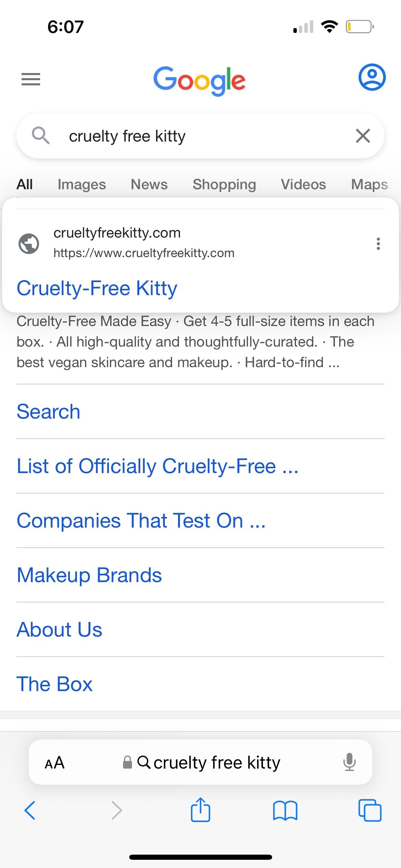Show open Safari tabs
This screenshot has height=868, width=401.
point(370,810)
